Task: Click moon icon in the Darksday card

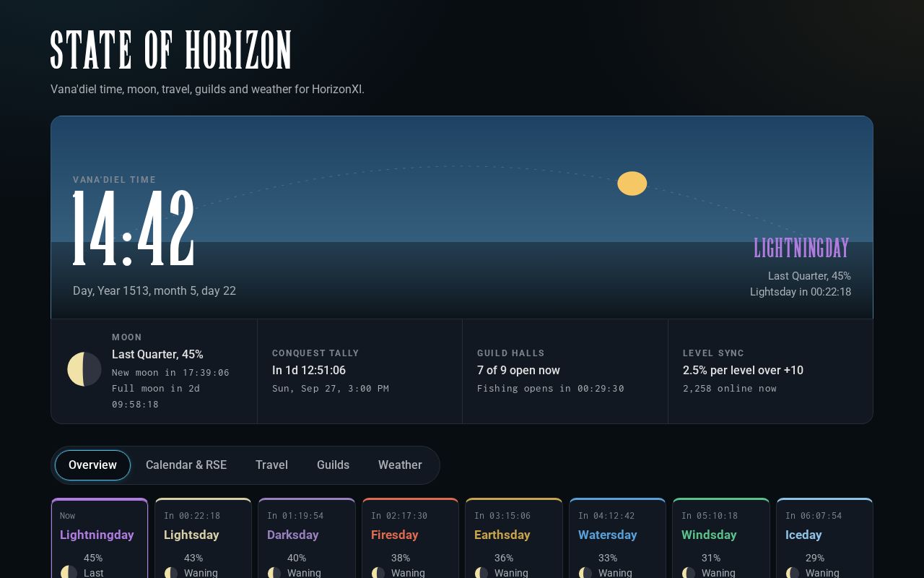Action: (x=274, y=573)
